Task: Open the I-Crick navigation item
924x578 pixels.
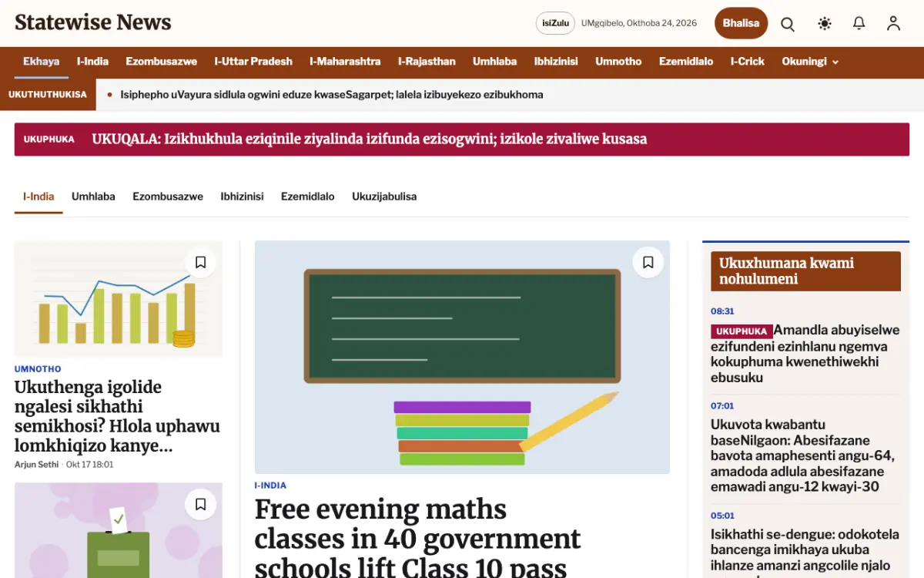Action: point(747,62)
